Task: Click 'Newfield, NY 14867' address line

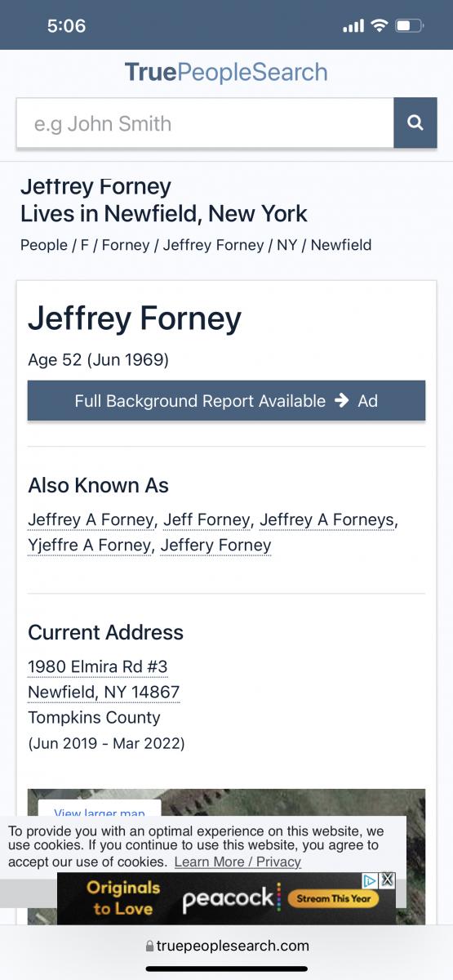Action: 104,693
